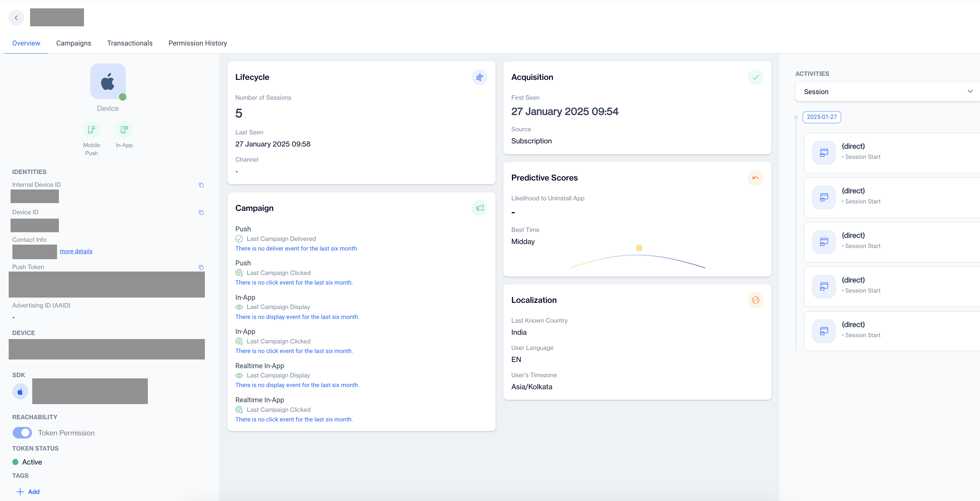
Task: Click the Last Seen date 27 January 2025 09:58
Action: [273, 144]
